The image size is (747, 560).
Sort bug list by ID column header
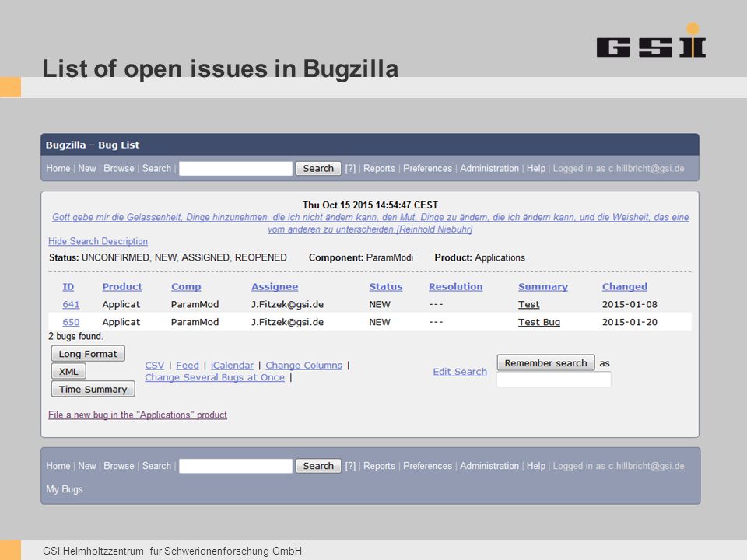coord(68,287)
